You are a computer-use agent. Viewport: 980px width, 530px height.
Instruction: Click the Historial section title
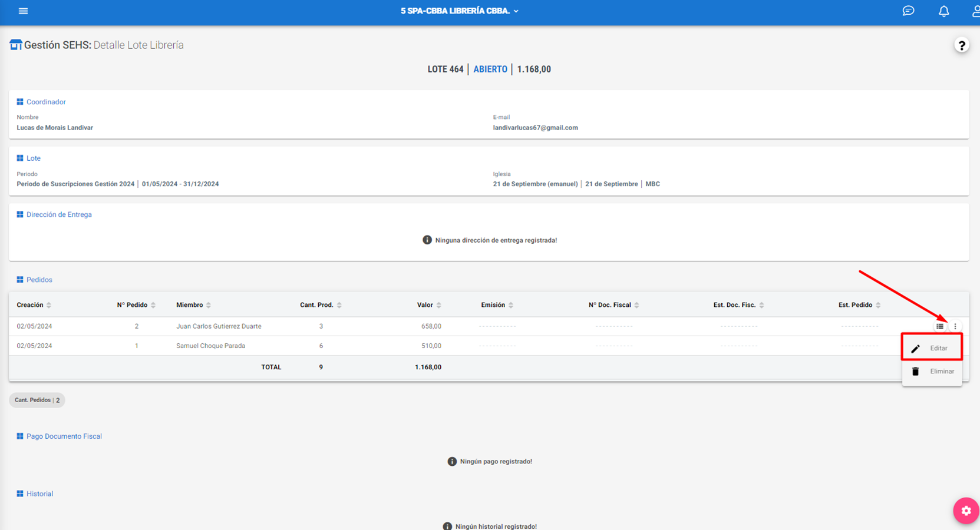pos(39,494)
